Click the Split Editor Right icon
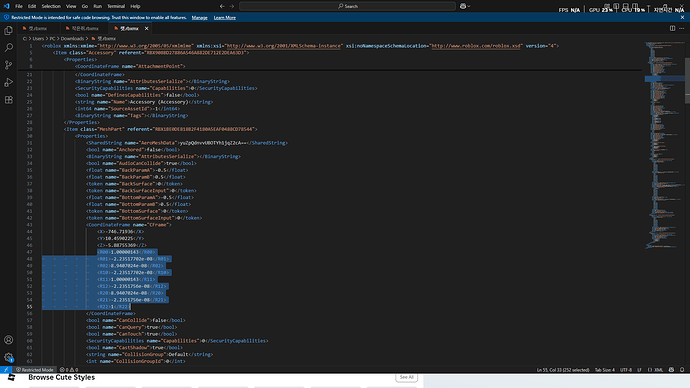The width and height of the screenshot is (690, 388). [672, 28]
